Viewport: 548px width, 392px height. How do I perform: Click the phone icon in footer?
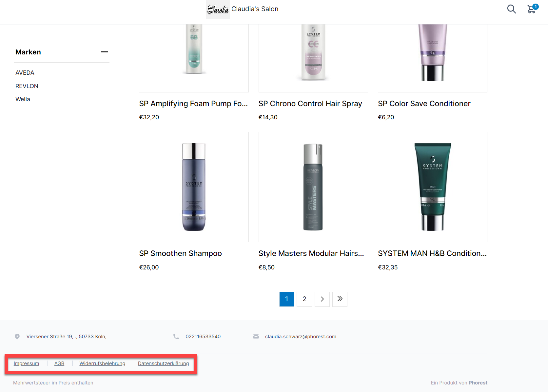[x=176, y=337]
